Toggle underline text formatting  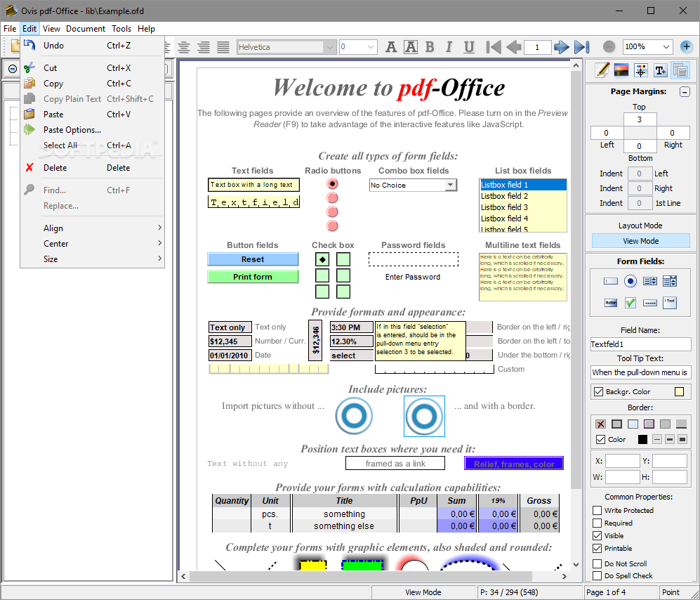pyautogui.click(x=469, y=46)
